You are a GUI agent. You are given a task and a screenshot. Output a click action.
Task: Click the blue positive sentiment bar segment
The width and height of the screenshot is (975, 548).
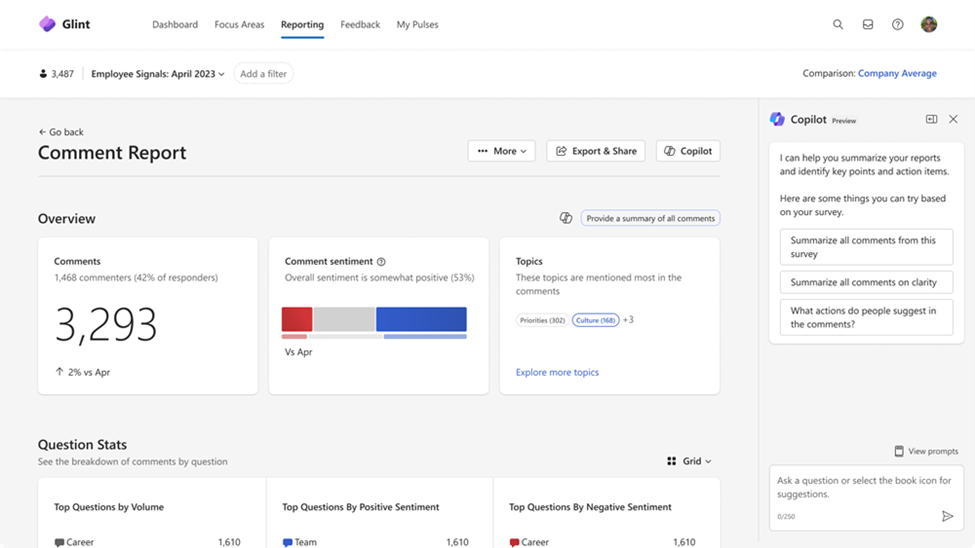[421, 319]
